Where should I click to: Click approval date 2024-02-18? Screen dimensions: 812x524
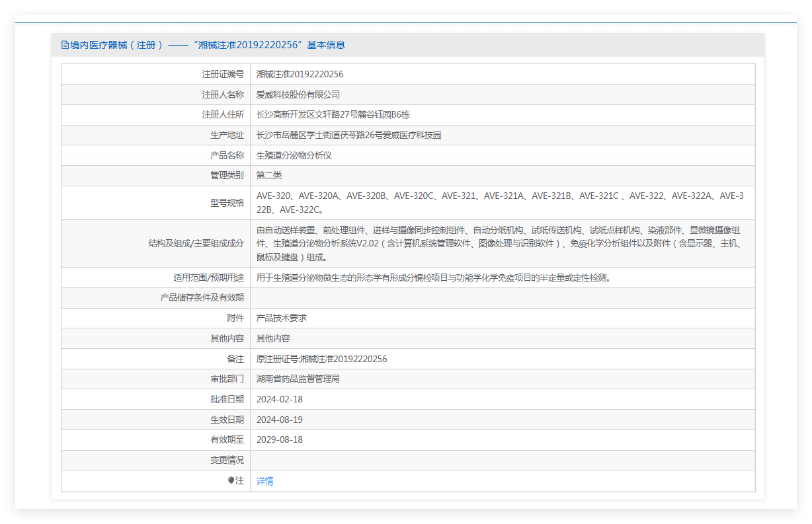tap(279, 399)
